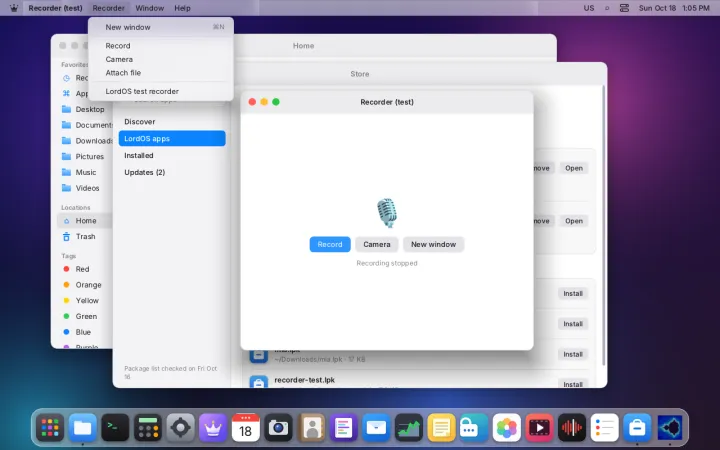Open the yellow Notes dock icon
This screenshot has width=720, height=450.
click(441, 428)
